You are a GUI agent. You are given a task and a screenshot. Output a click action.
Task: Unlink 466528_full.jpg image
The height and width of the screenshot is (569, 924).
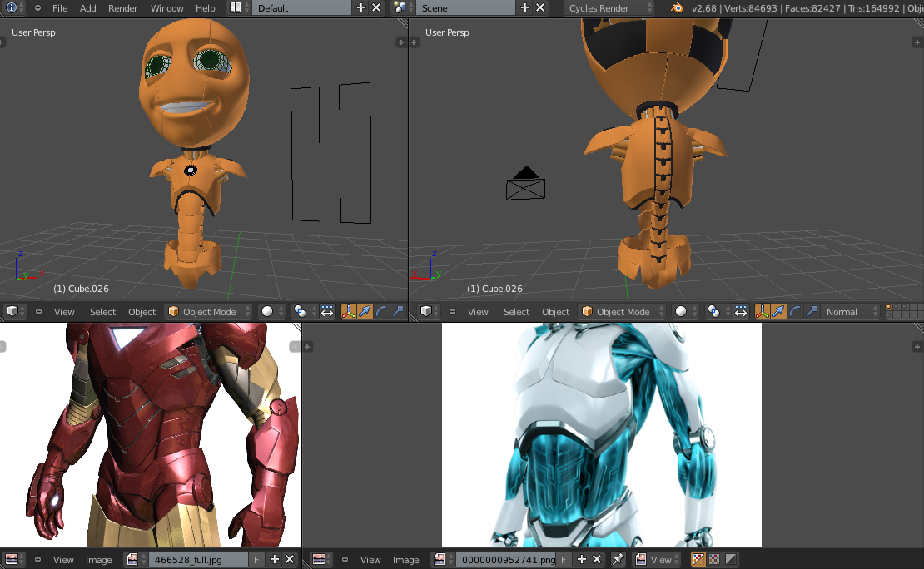[290, 560]
